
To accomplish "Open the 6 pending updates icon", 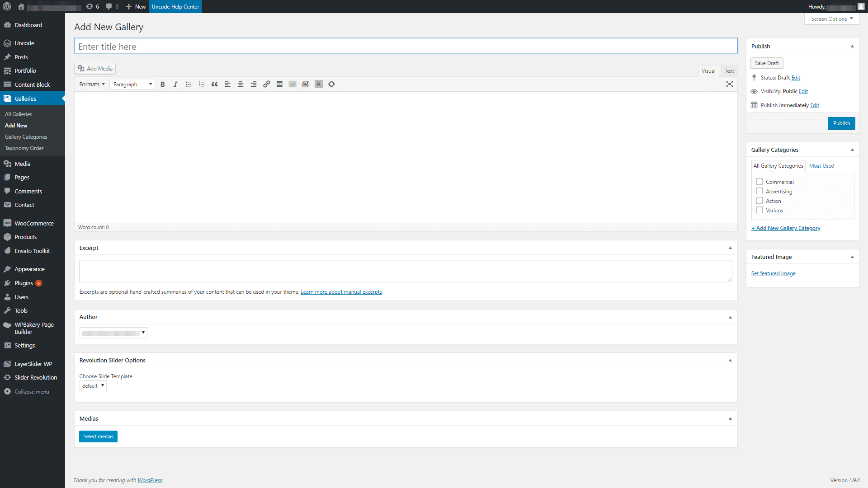I will point(92,6).
